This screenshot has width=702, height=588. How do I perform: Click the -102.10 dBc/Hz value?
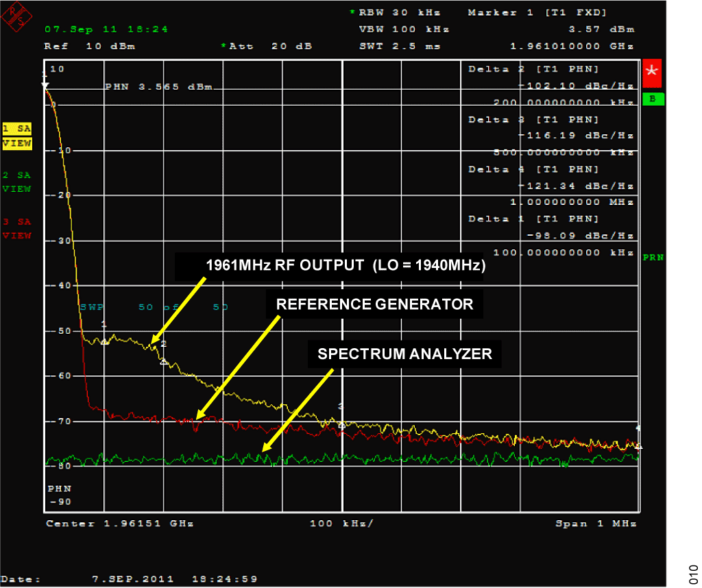coord(576,86)
